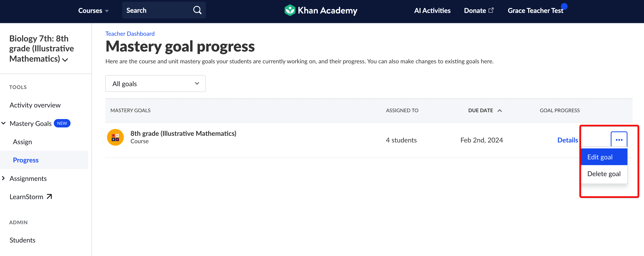Click the search magnifying glass icon
The width and height of the screenshot is (644, 256).
197,10
